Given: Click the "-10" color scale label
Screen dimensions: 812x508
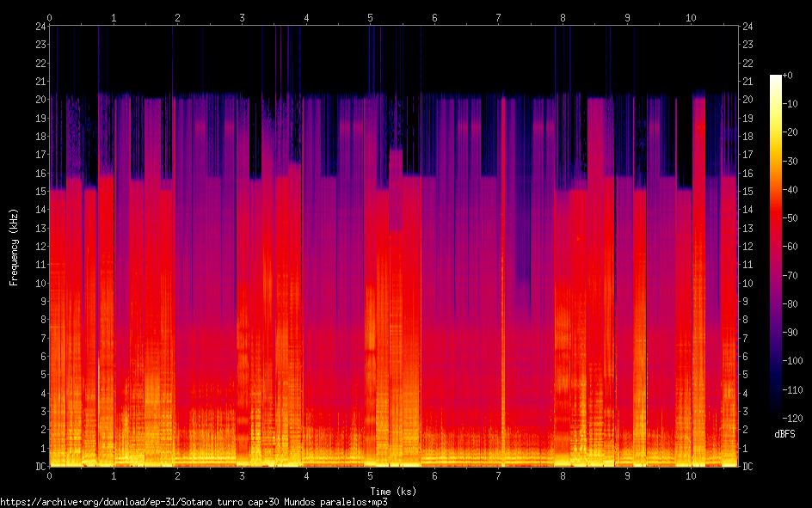Looking at the screenshot, I should pos(790,104).
